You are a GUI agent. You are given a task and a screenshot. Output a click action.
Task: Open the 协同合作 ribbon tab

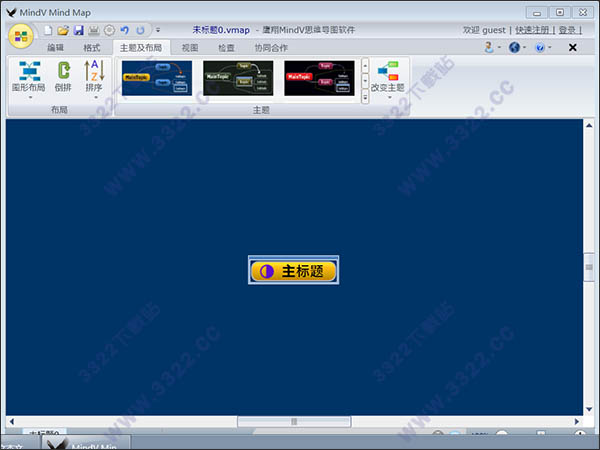[271, 48]
